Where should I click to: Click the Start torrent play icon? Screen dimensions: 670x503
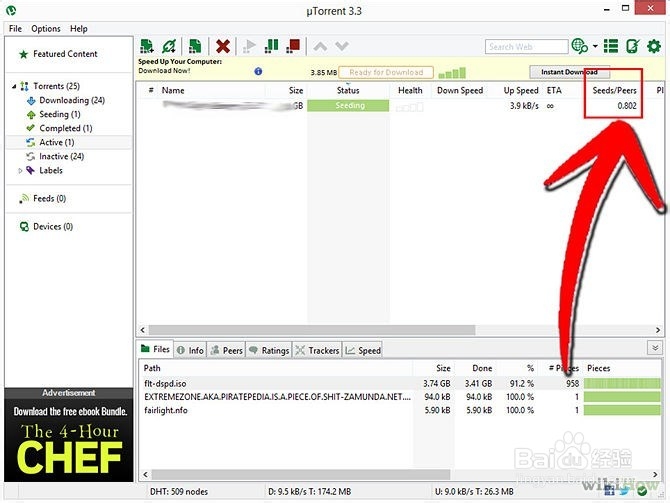pyautogui.click(x=249, y=46)
